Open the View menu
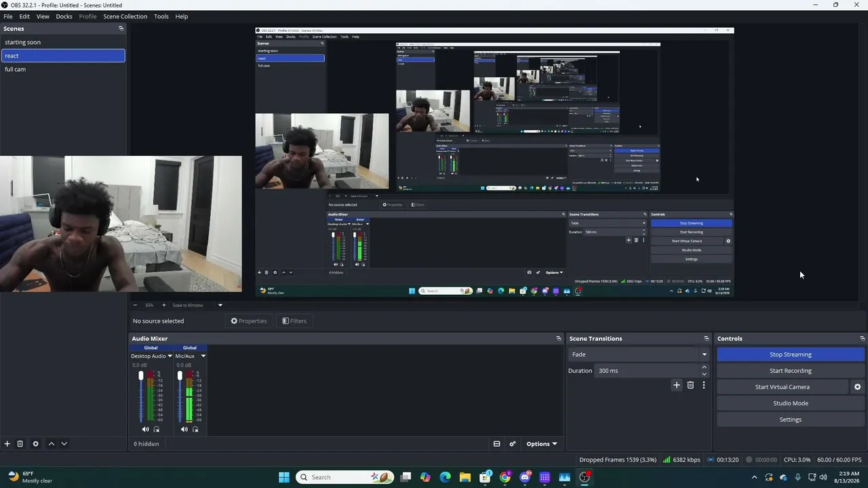This screenshot has height=488, width=868. [43, 16]
